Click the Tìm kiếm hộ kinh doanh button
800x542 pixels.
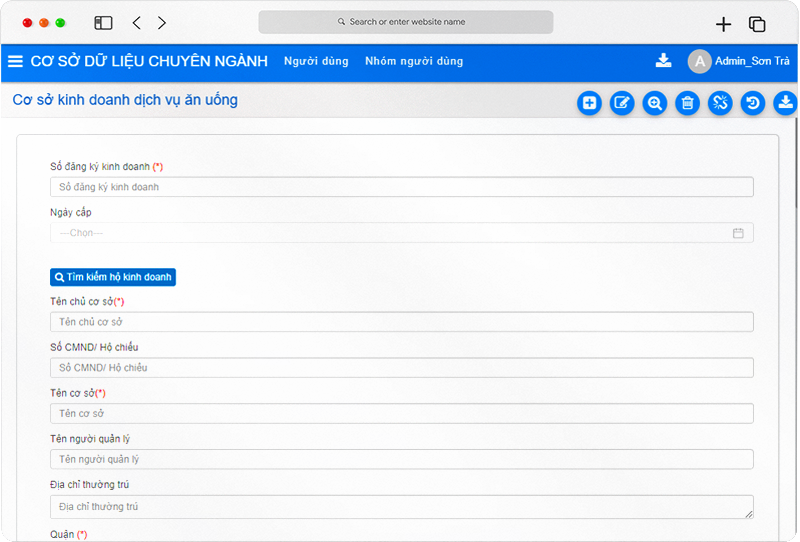pos(113,277)
